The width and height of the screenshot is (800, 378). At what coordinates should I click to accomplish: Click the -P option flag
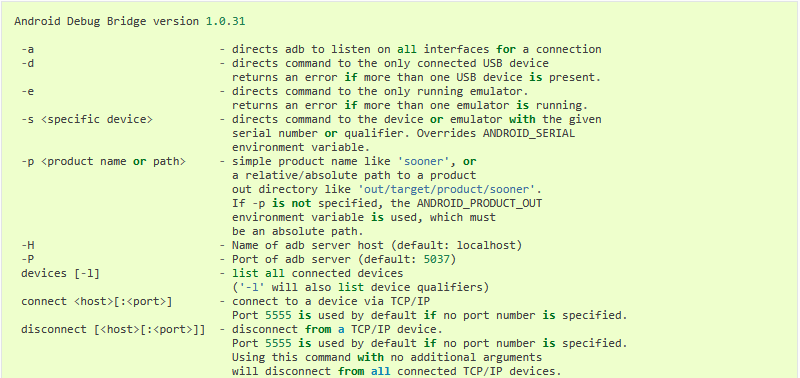click(28, 259)
